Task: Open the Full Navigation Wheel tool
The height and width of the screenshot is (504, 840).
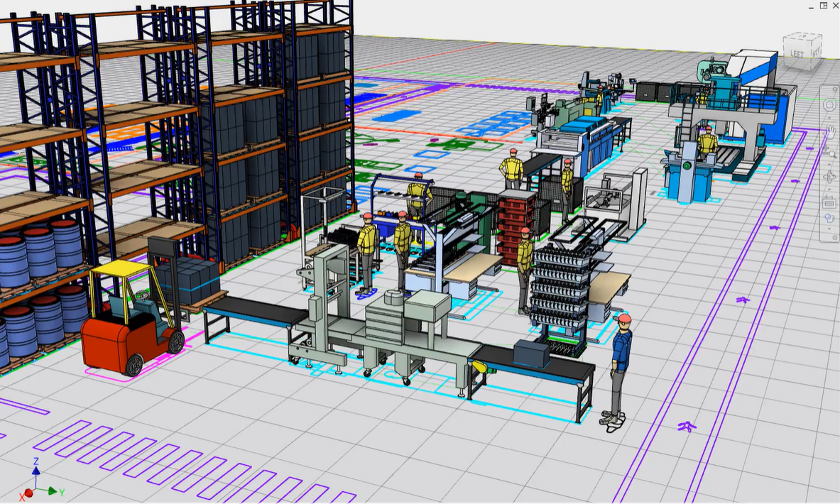Action: coord(830,105)
